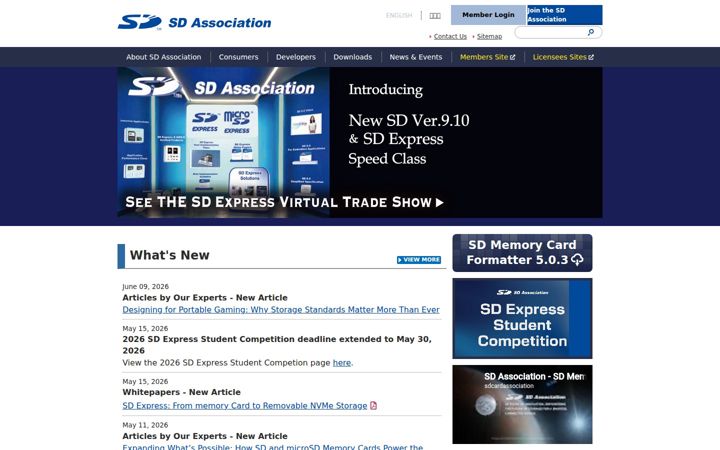Switch to the Japanese language option
Screen dimensions: 720x450
435,16
